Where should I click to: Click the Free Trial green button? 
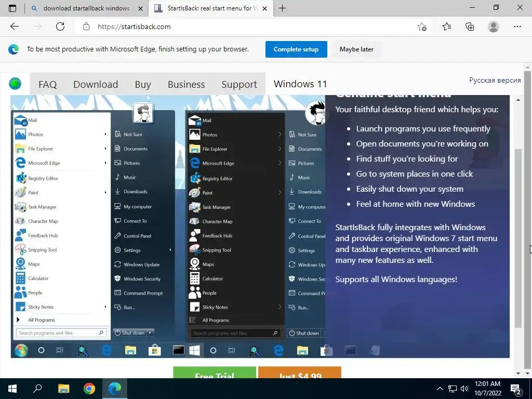click(215, 373)
